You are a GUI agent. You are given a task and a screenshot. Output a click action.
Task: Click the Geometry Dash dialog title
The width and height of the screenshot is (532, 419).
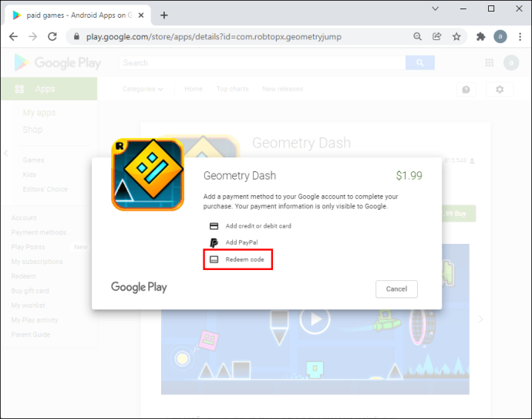point(240,175)
